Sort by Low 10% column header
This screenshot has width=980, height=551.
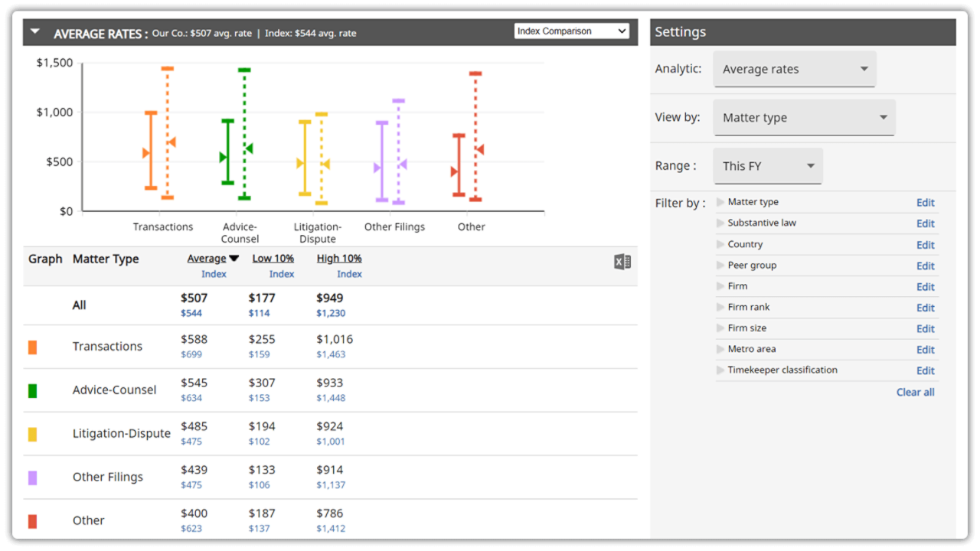pos(273,259)
